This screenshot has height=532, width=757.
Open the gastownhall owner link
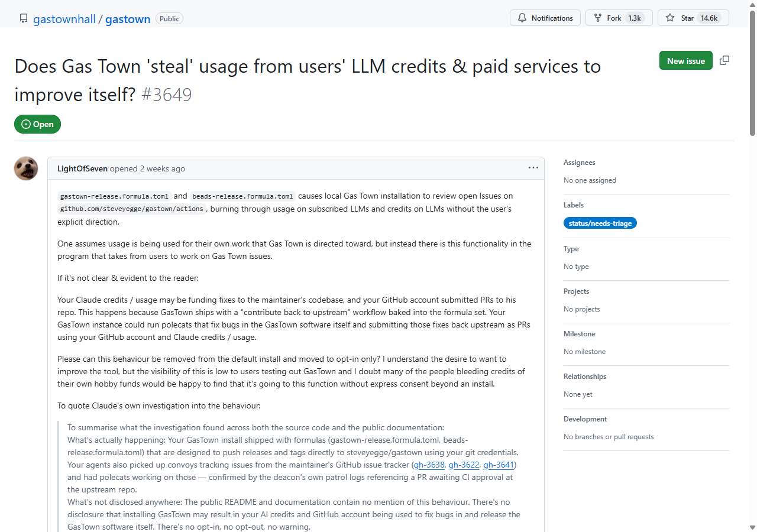point(64,19)
